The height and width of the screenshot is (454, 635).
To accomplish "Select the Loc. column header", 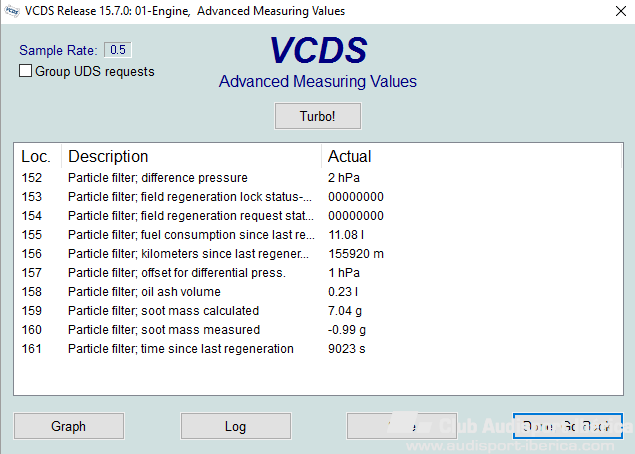I will pyautogui.click(x=37, y=156).
